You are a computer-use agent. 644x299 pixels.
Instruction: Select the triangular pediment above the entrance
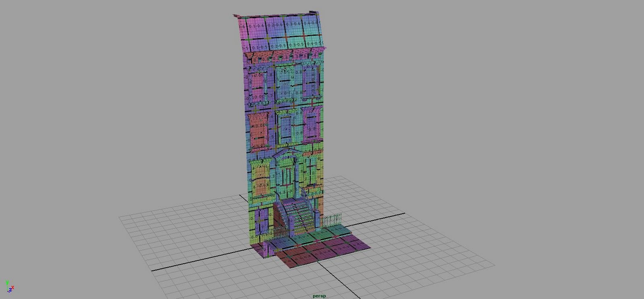[287, 152]
